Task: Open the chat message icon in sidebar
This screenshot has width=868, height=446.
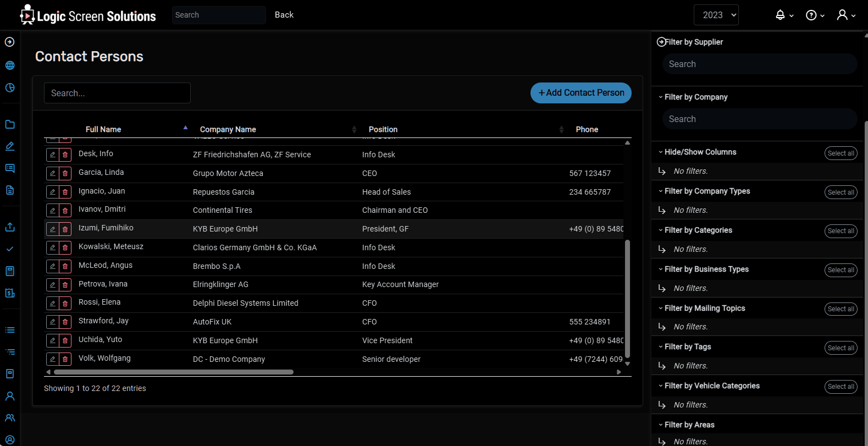Action: (9, 168)
